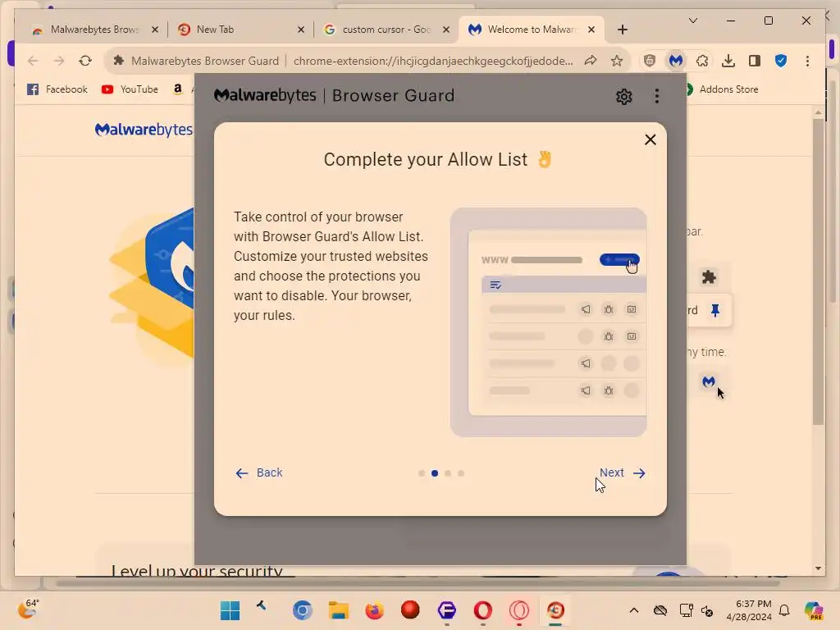The height and width of the screenshot is (630, 840).
Task: Open the Amazon bookmark
Action: point(178,89)
